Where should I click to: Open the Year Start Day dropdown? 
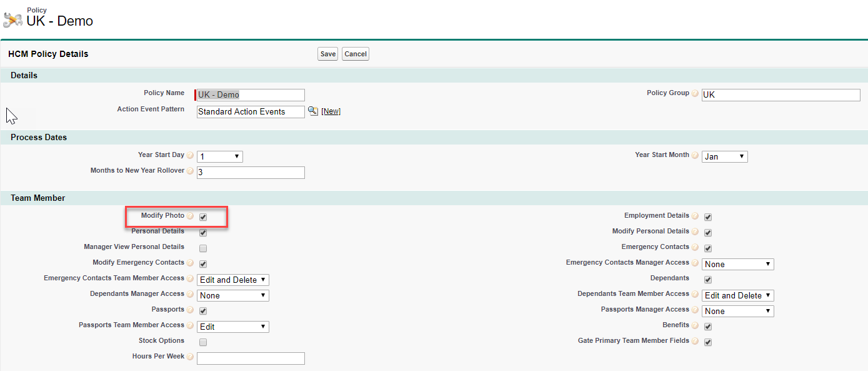click(x=219, y=156)
